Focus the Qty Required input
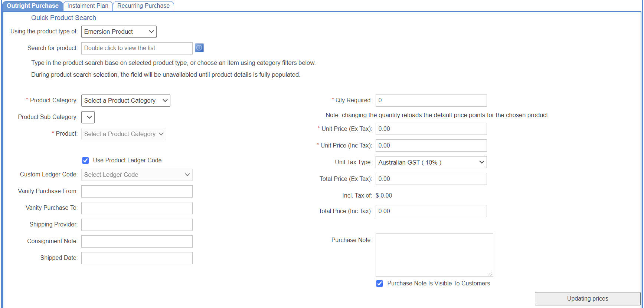644x308 pixels. click(x=431, y=100)
